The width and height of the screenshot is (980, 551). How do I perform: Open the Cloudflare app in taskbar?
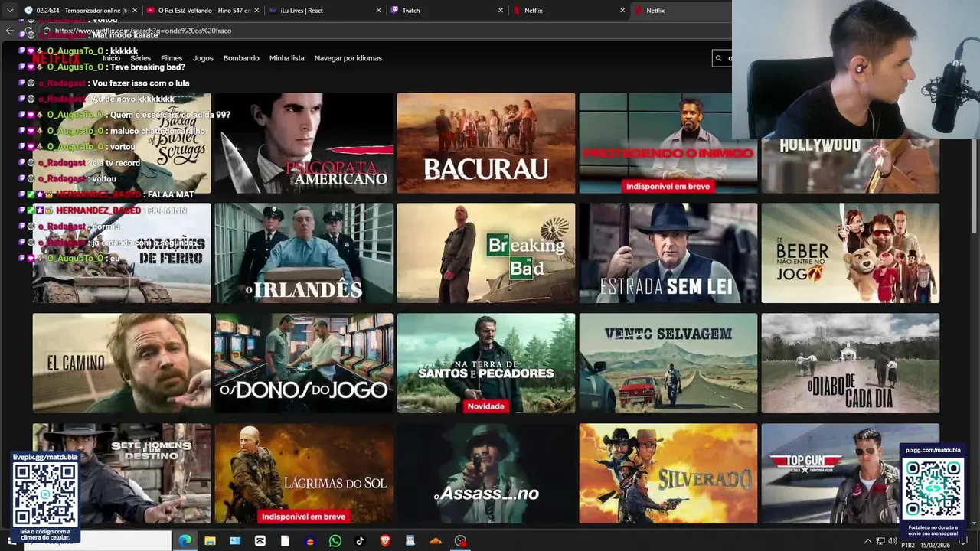point(435,541)
